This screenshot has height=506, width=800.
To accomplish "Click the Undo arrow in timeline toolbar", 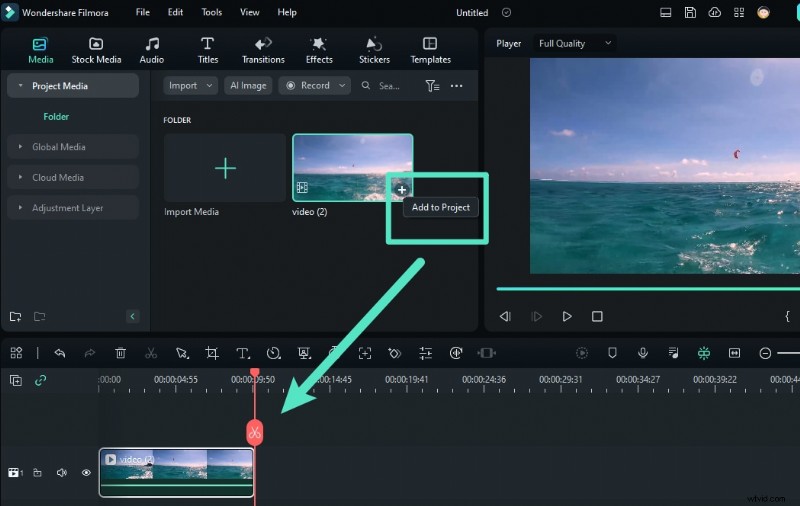I will pyautogui.click(x=60, y=353).
